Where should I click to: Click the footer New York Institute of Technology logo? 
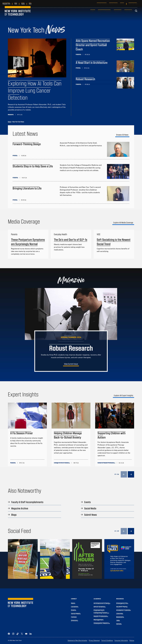[21, 603]
